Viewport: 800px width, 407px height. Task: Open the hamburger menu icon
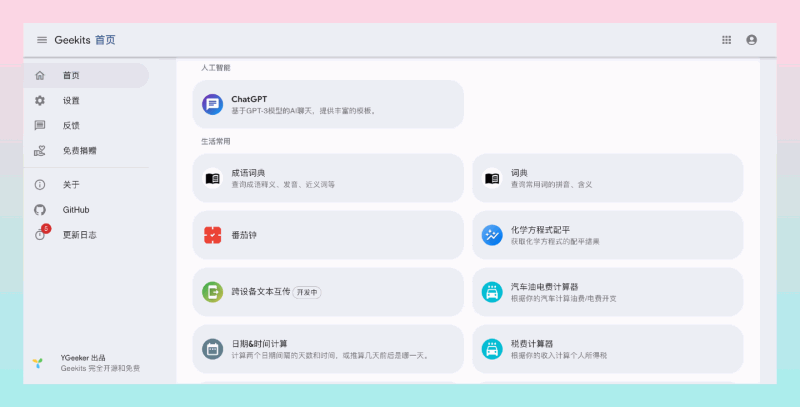[42, 40]
